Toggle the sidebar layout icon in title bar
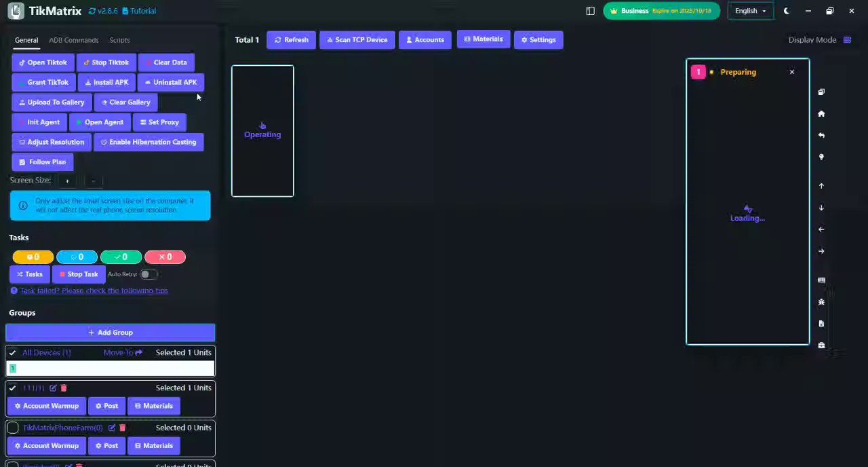 590,11
